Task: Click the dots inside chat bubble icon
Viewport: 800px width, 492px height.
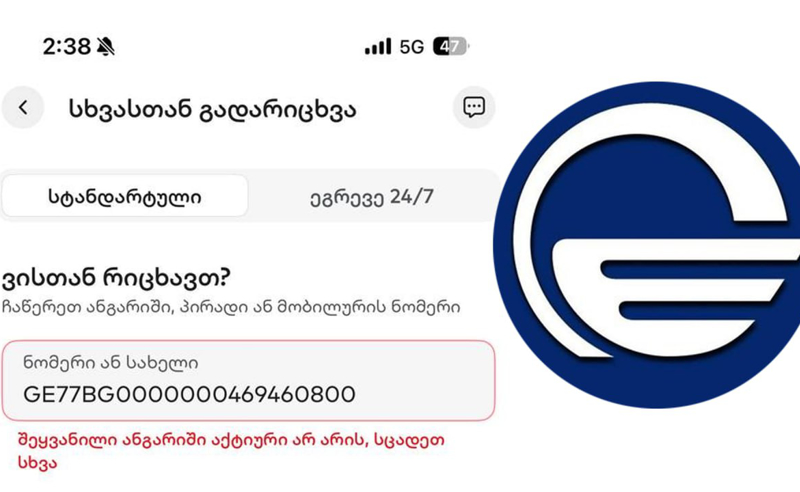Action: tap(473, 107)
